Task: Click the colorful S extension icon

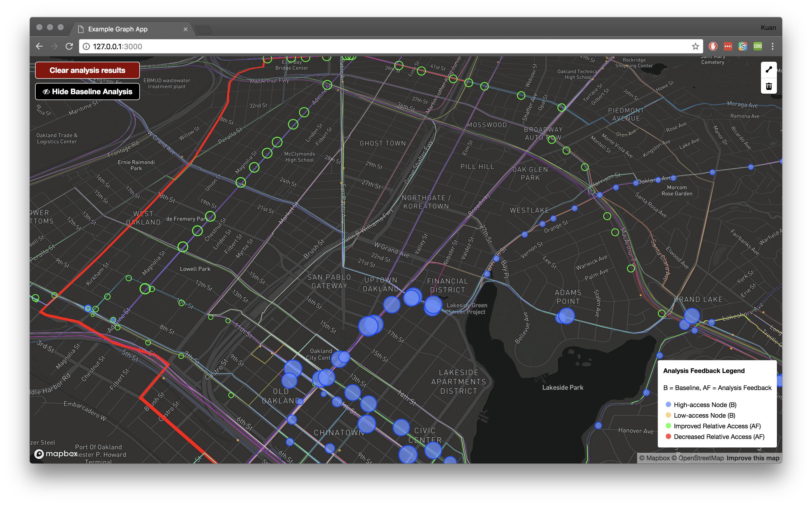Action: 742,47
